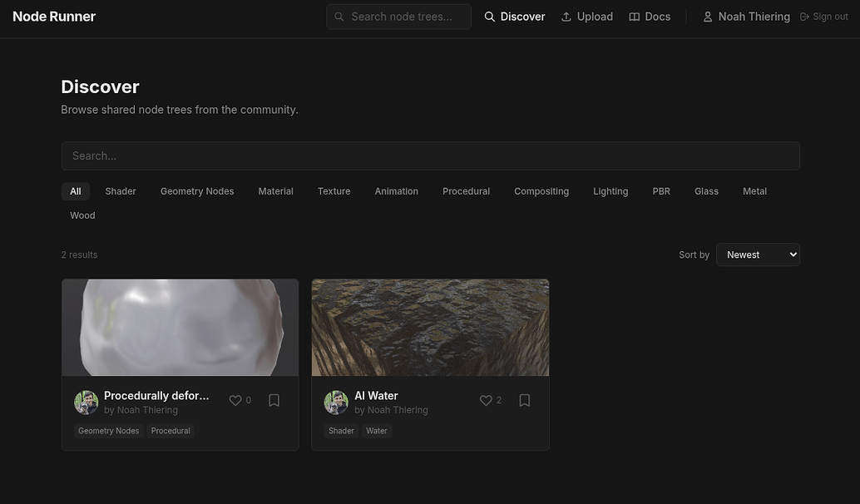
Task: Select the All filter tag
Action: click(76, 191)
